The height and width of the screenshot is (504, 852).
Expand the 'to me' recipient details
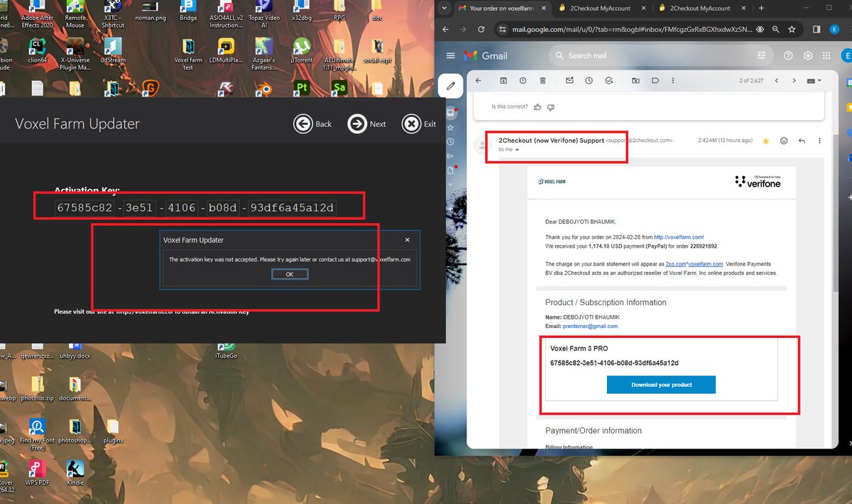(517, 150)
